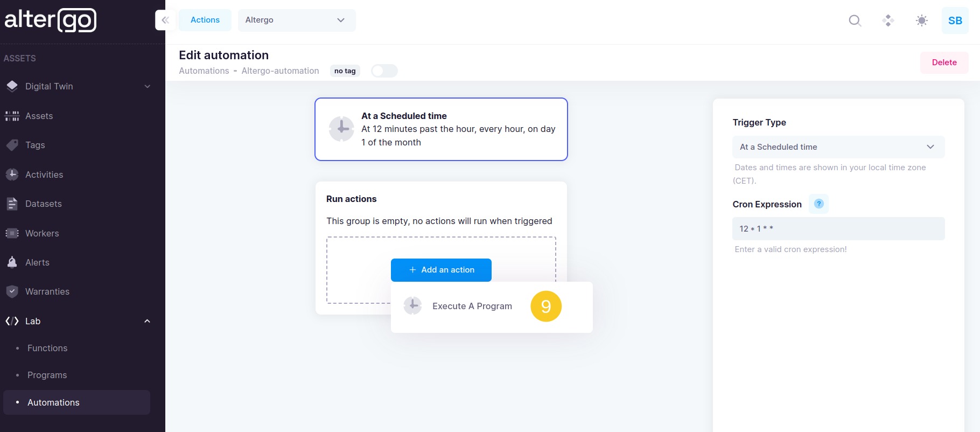Image resolution: width=980 pixels, height=432 pixels.
Task: Open the Trigger Type dropdown
Action: tap(838, 147)
